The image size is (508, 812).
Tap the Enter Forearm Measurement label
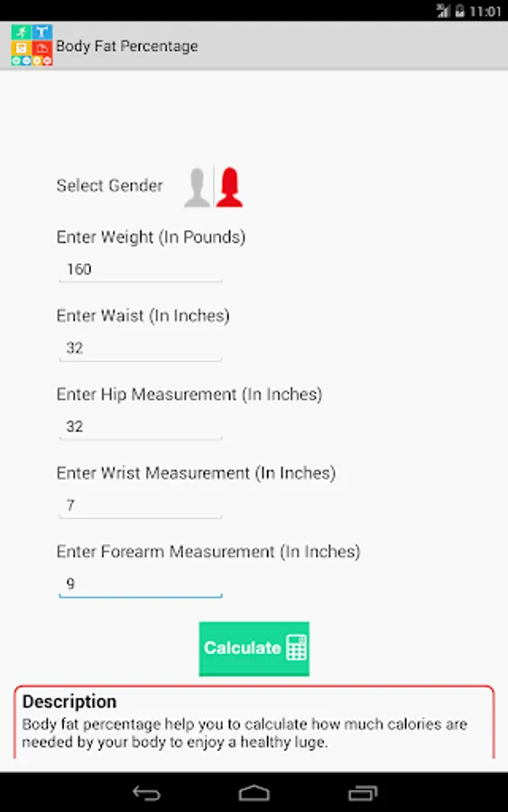(208, 551)
